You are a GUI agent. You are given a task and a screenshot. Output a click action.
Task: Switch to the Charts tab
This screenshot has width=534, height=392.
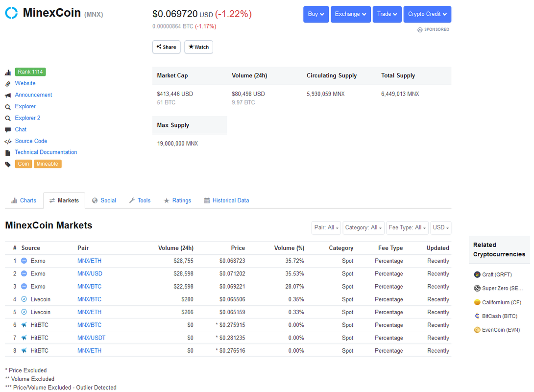click(24, 200)
